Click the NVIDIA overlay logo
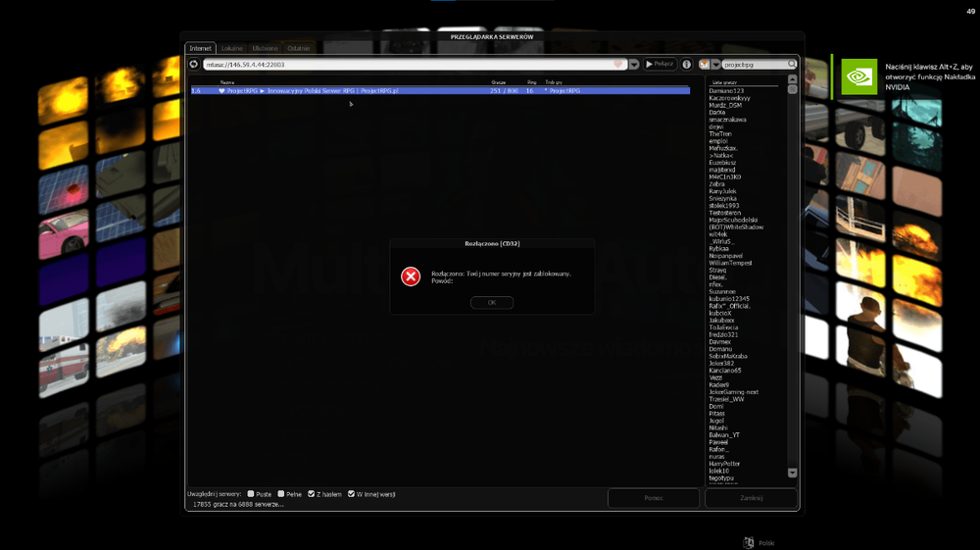The height and width of the screenshot is (550, 980). point(858,76)
